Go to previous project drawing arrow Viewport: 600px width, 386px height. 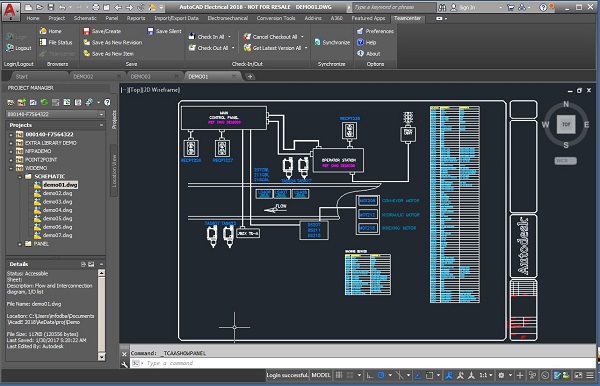click(x=118, y=7)
